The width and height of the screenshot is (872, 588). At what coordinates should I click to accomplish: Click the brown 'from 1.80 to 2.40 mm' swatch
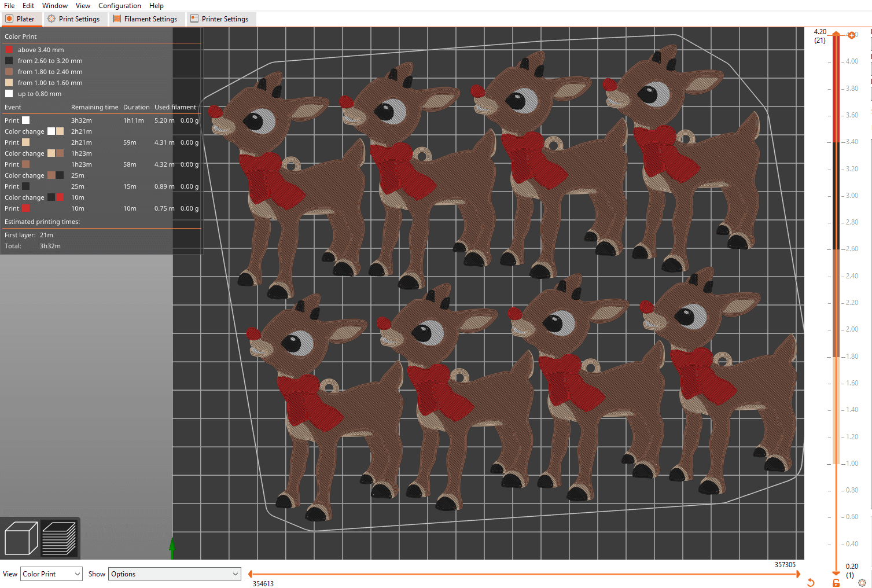coord(9,72)
